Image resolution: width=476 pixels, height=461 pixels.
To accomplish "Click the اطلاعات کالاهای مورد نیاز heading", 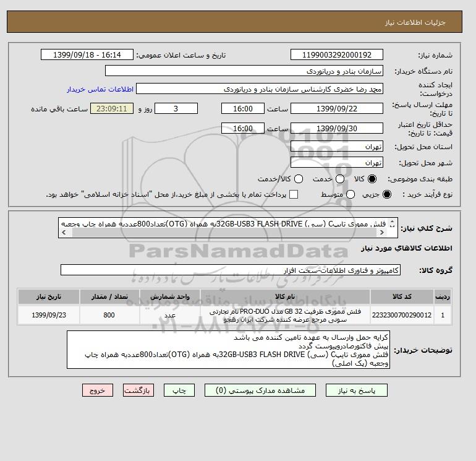I will [407, 248].
